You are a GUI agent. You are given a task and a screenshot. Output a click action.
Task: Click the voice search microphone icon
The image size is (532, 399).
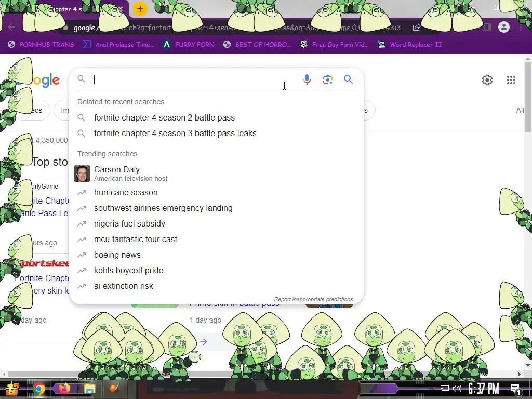point(307,79)
